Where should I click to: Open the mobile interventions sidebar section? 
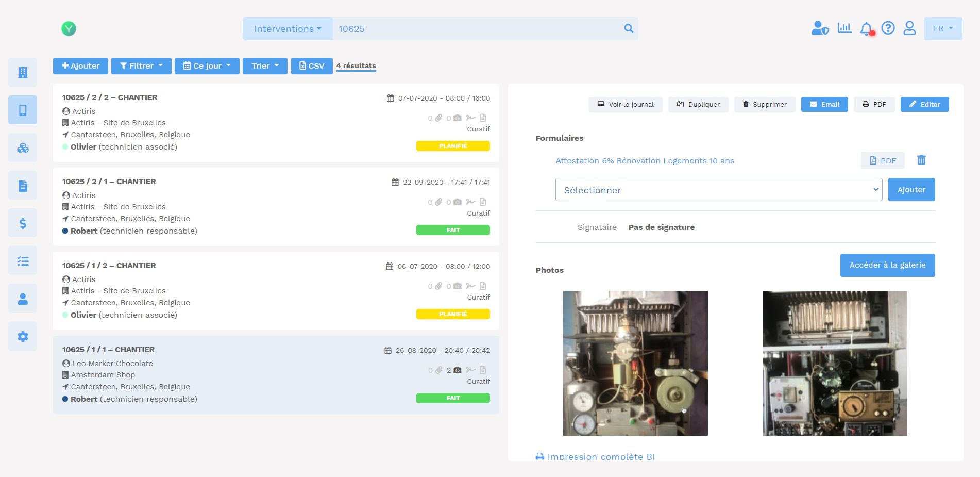[x=23, y=110]
